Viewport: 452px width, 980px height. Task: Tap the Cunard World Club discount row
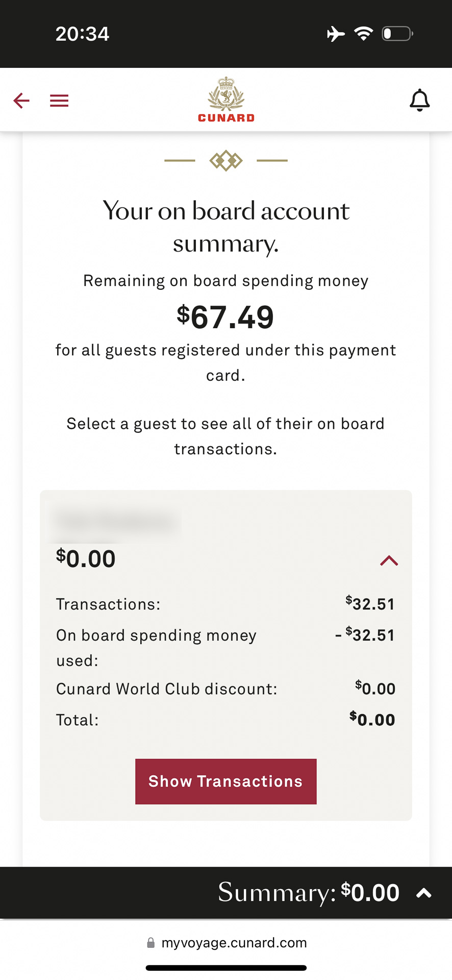click(225, 689)
